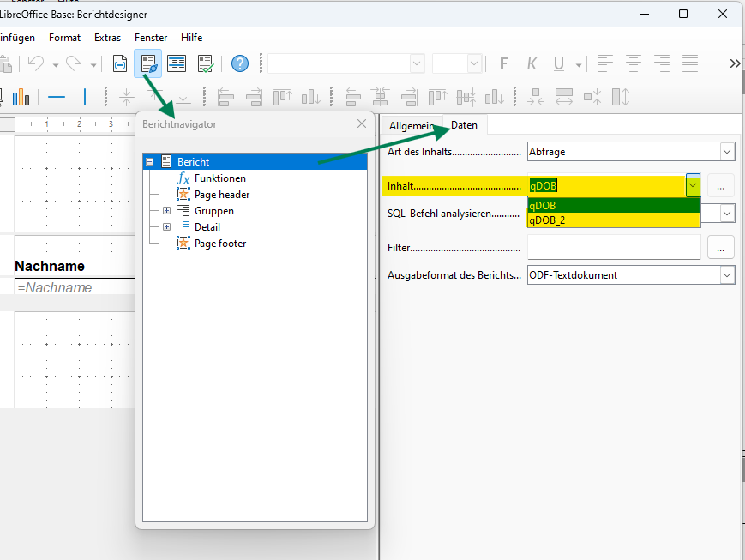Close the Berichtnavigator panel
The width and height of the screenshot is (745, 560).
(x=362, y=123)
